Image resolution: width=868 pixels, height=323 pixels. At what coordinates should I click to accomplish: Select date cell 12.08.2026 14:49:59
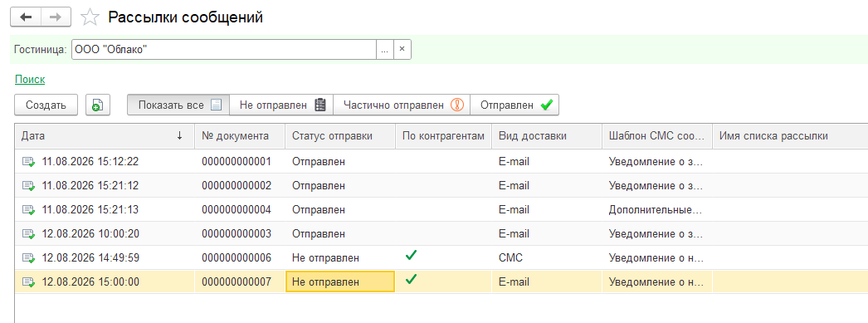click(90, 257)
